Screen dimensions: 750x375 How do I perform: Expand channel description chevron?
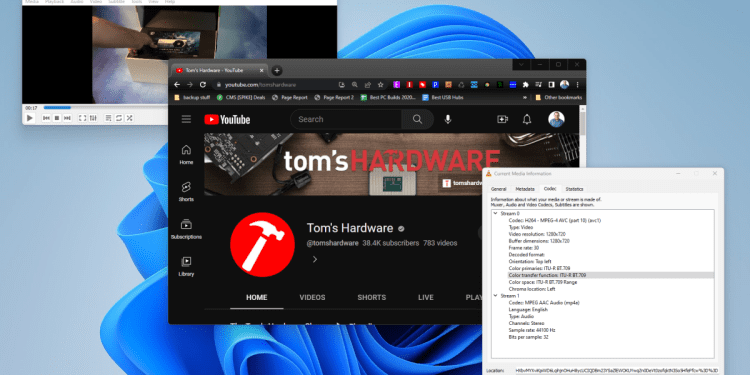[x=315, y=259]
